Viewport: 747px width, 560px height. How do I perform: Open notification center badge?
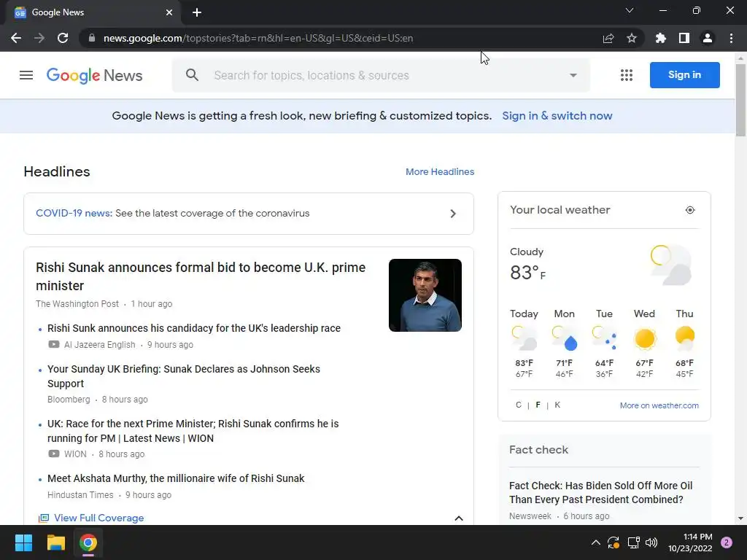tap(727, 542)
